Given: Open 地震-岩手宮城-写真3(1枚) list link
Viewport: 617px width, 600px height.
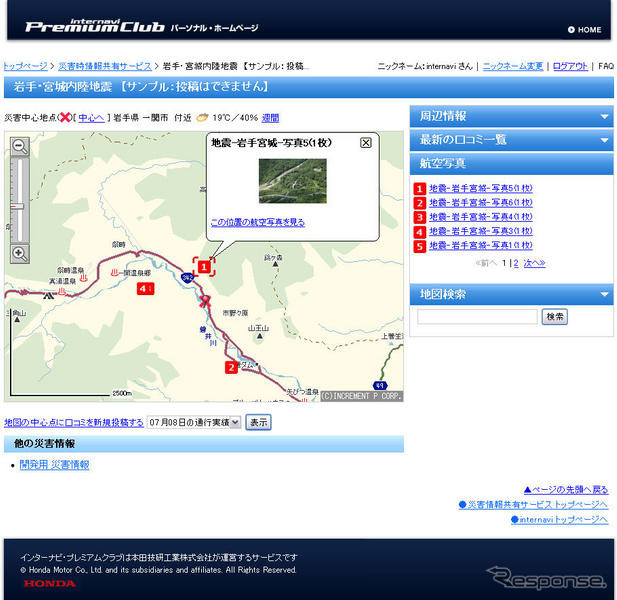Looking at the screenshot, I should click(480, 231).
